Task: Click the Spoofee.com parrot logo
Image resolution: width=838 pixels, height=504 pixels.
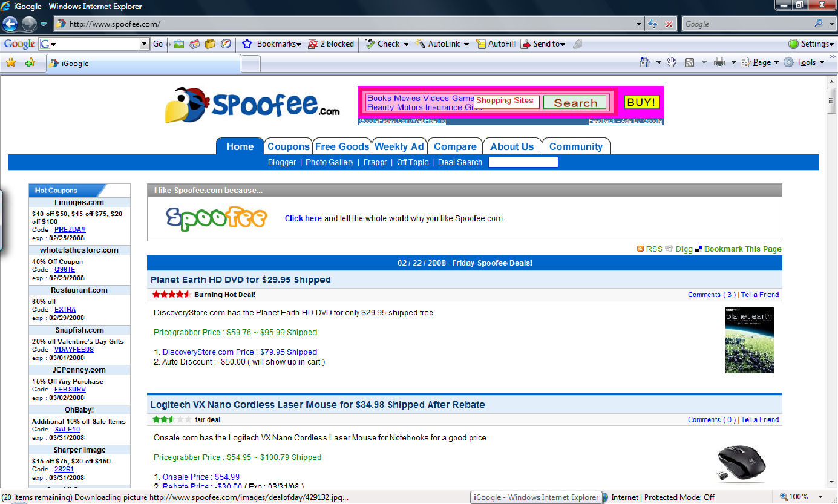Action: click(252, 105)
